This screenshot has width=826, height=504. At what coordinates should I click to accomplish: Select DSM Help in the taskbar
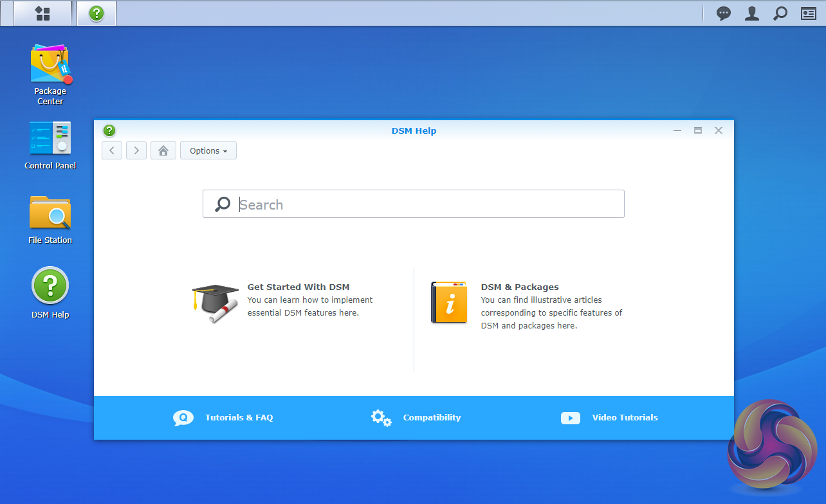pyautogui.click(x=96, y=14)
